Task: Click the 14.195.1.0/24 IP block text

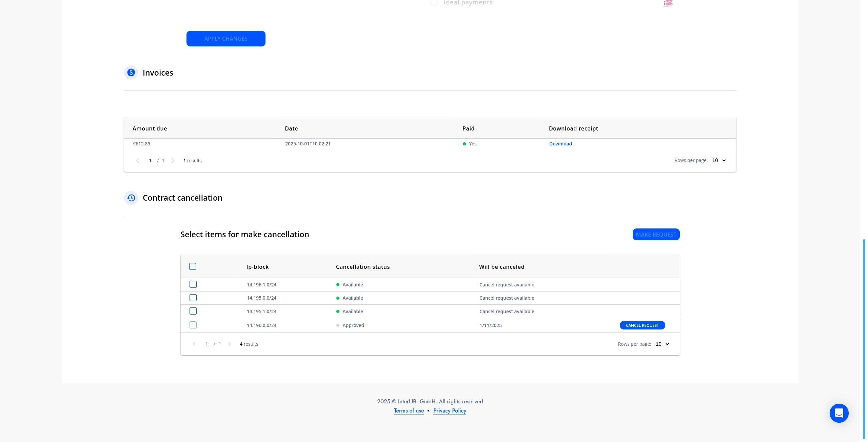Action: [x=261, y=312]
